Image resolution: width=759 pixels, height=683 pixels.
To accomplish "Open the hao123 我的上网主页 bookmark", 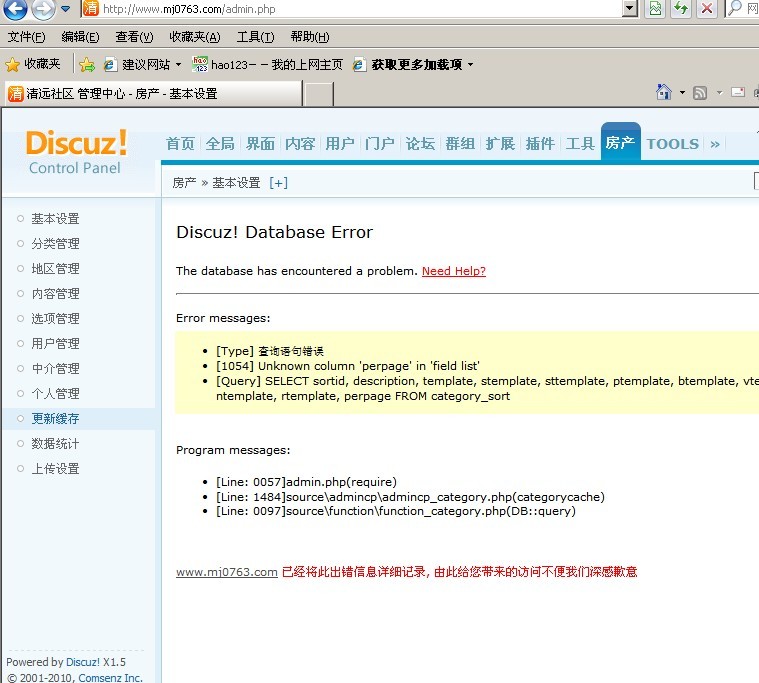I will tap(267, 64).
